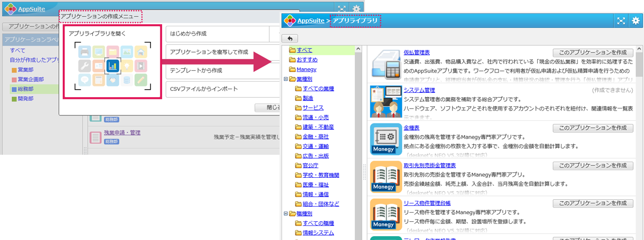Collapse the 業種別 folder tree node

[286, 79]
